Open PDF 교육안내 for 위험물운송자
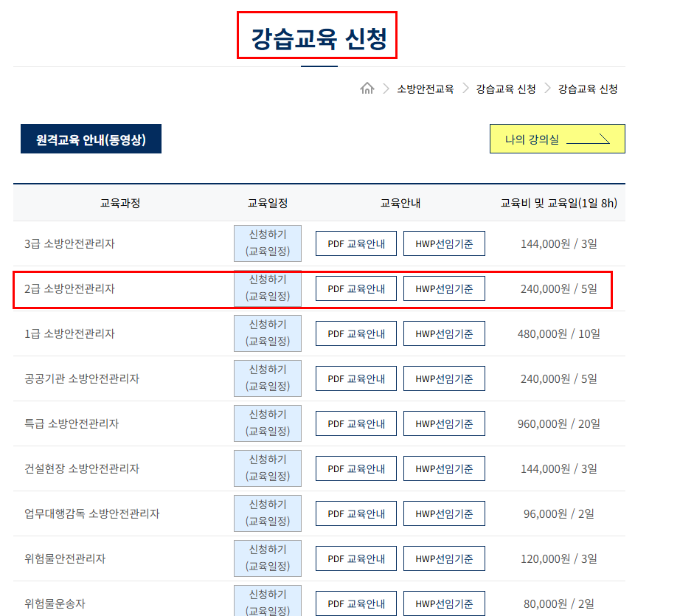Image resolution: width=694 pixels, height=616 pixels. pos(356,603)
